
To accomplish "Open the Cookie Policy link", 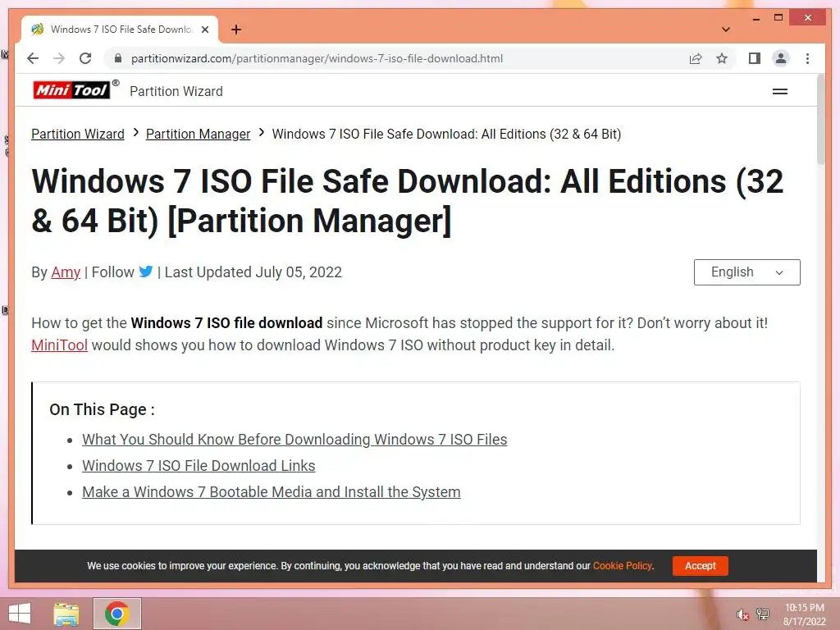I will (623, 566).
